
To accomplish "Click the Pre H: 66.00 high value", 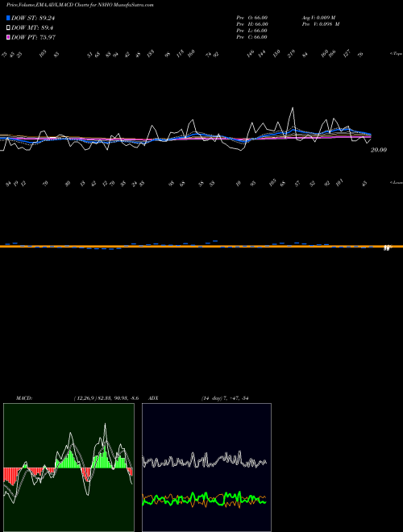I will (x=252, y=24).
